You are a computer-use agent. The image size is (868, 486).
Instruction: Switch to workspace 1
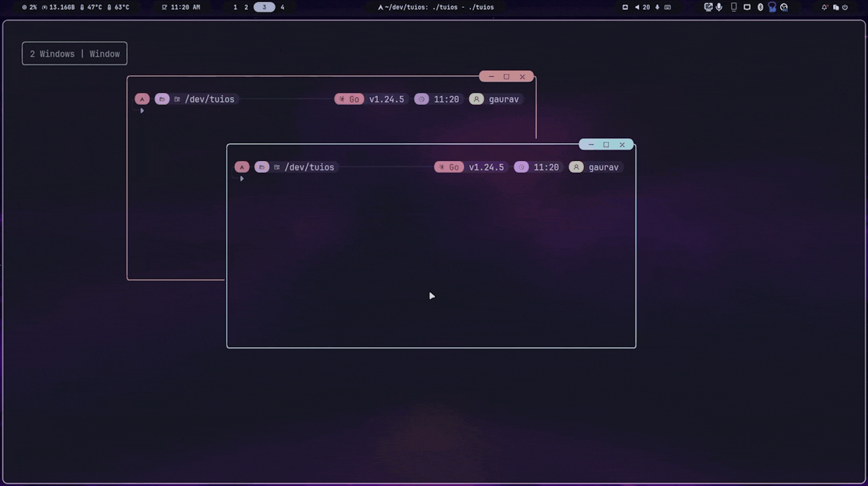pyautogui.click(x=235, y=7)
